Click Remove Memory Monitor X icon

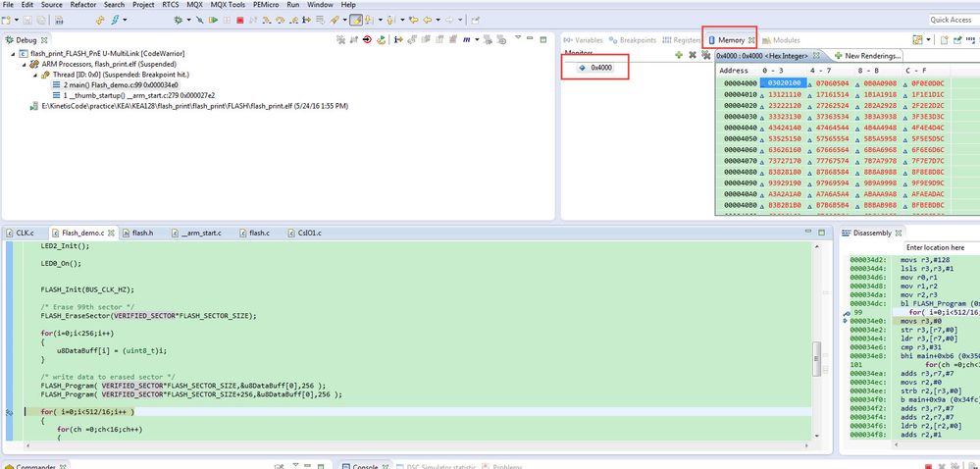[693, 55]
